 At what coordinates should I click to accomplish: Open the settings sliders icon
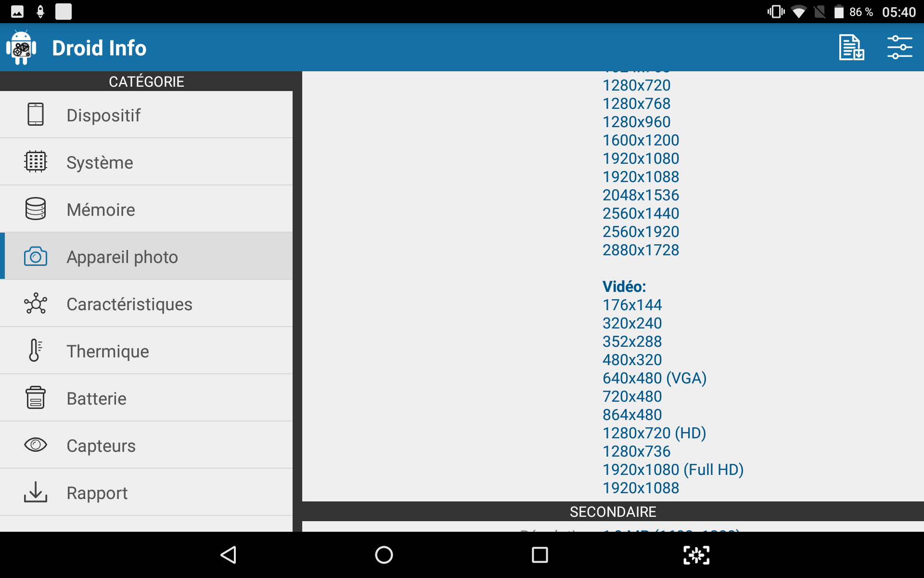[x=899, y=47]
